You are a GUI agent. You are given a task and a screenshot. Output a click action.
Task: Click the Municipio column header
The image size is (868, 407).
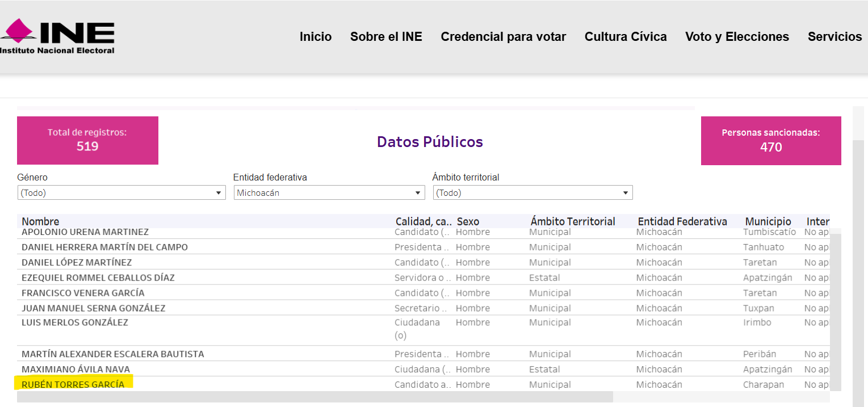coord(768,221)
